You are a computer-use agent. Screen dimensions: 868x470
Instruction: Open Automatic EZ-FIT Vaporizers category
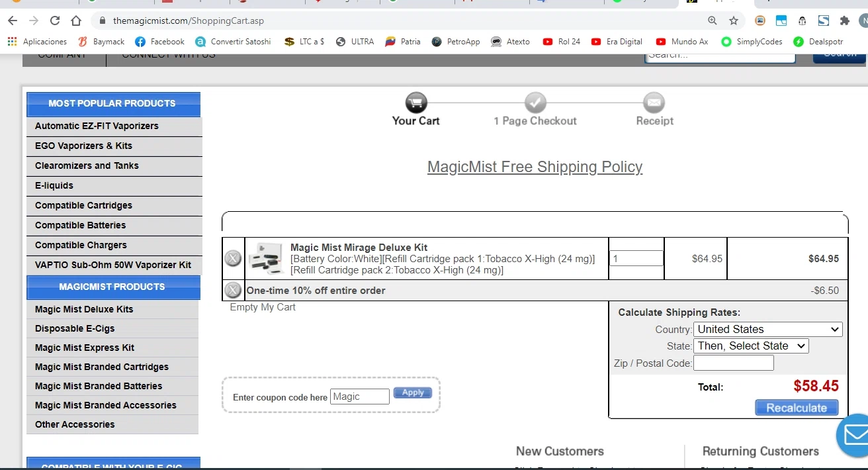(x=114, y=126)
